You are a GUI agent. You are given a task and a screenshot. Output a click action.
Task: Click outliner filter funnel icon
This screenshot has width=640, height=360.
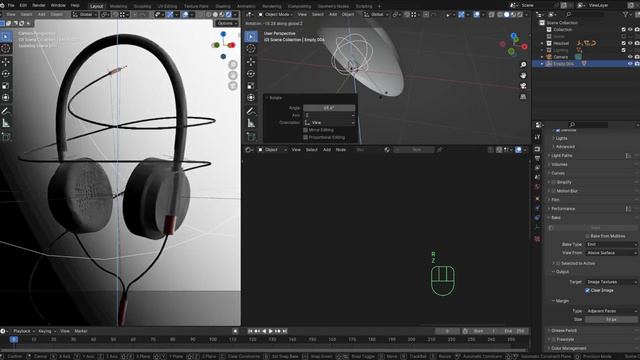tap(626, 15)
